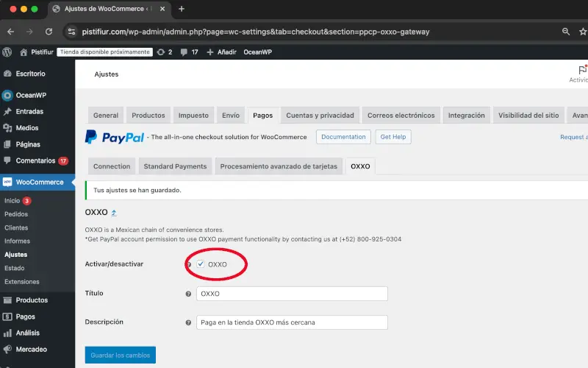Open PayPal Connection tab
588x368 pixels.
coord(112,166)
